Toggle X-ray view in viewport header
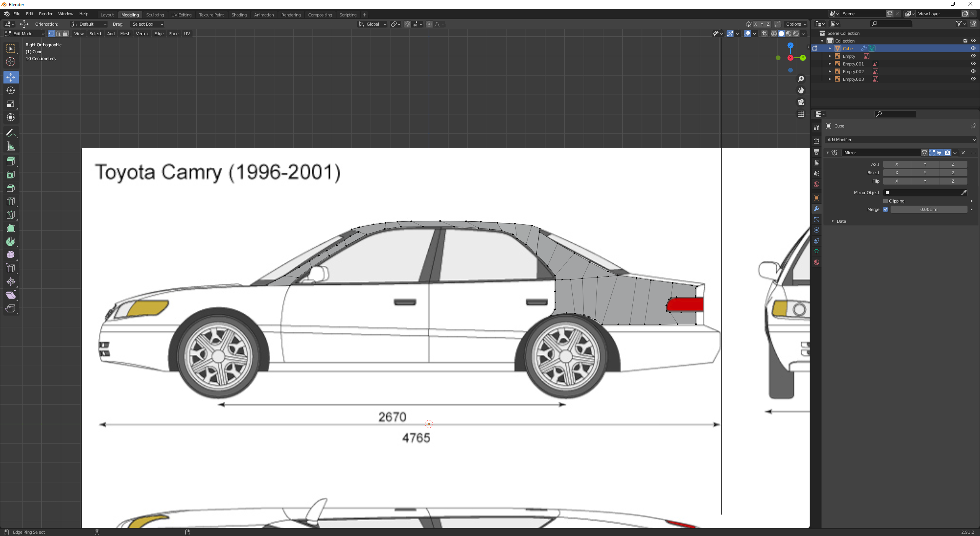The image size is (980, 536). pos(764,34)
